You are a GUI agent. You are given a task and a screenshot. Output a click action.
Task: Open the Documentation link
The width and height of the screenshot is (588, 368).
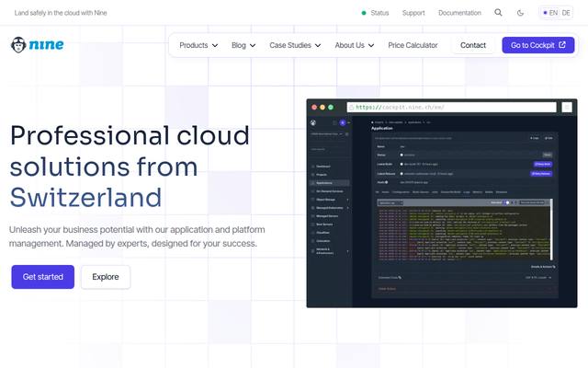pyautogui.click(x=459, y=13)
